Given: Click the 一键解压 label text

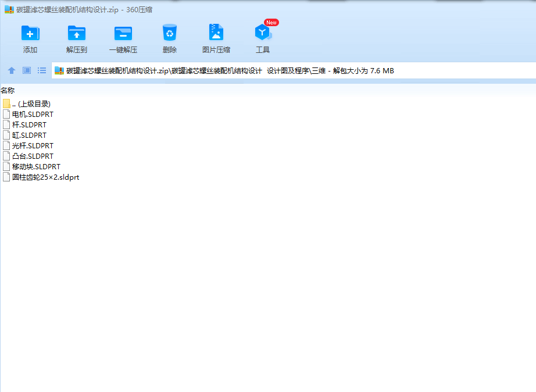Looking at the screenshot, I should click(x=123, y=50).
